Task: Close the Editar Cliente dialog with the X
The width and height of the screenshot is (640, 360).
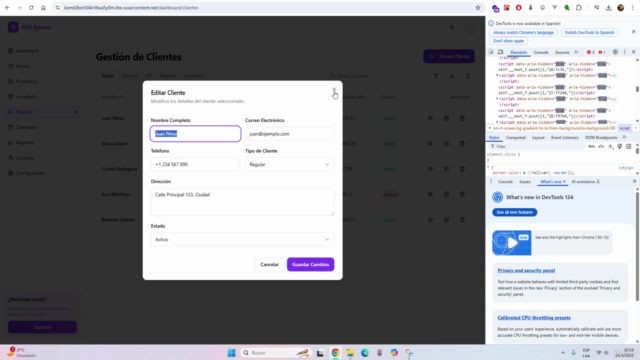Action: click(334, 89)
